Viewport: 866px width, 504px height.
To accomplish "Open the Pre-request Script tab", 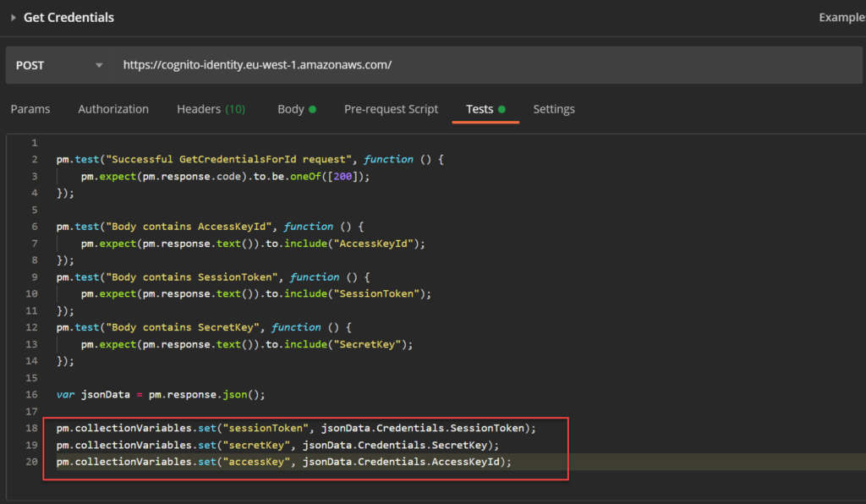I will (x=391, y=109).
